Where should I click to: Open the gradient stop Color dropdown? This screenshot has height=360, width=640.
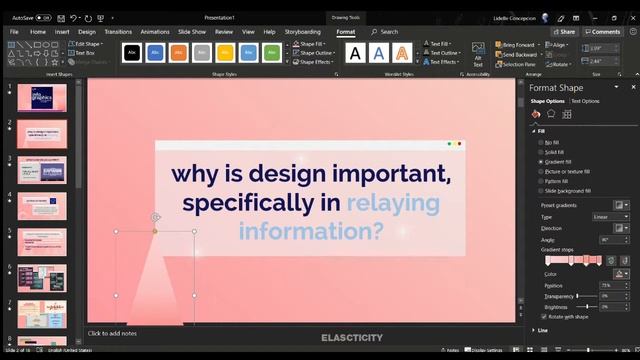(621, 274)
